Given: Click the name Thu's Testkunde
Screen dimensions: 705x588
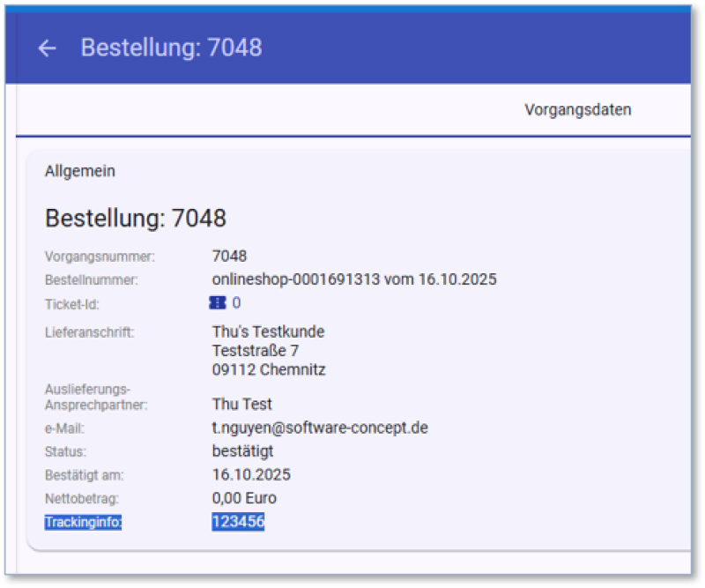Looking at the screenshot, I should tap(268, 331).
